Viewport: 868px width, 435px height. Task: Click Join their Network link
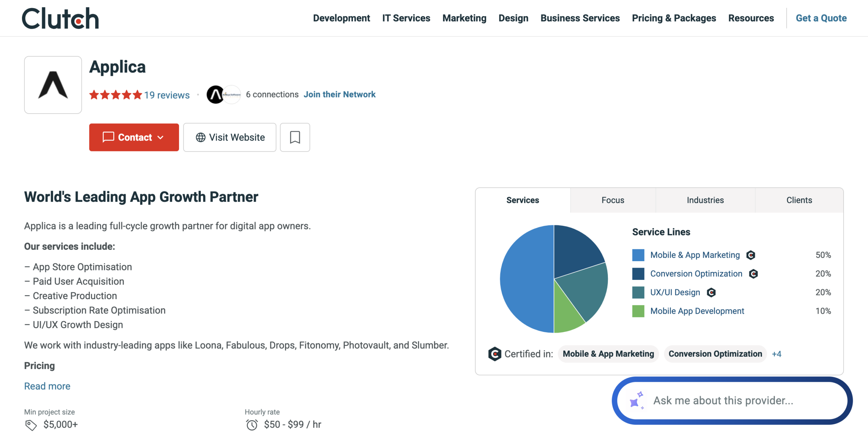pos(339,94)
